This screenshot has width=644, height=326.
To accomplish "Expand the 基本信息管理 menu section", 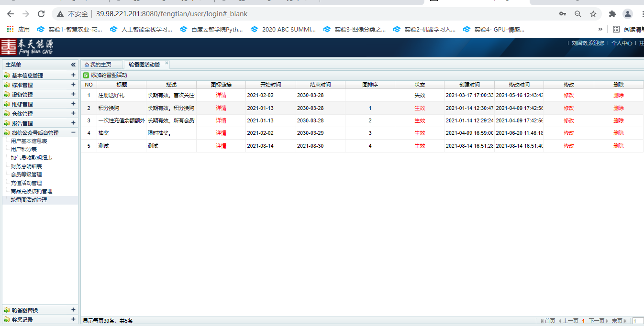I will click(x=73, y=75).
